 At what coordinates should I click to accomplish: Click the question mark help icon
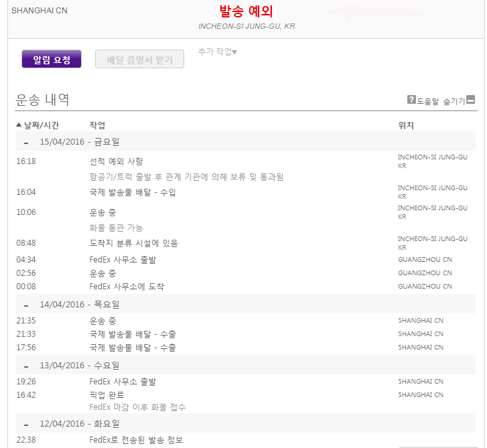[x=411, y=100]
